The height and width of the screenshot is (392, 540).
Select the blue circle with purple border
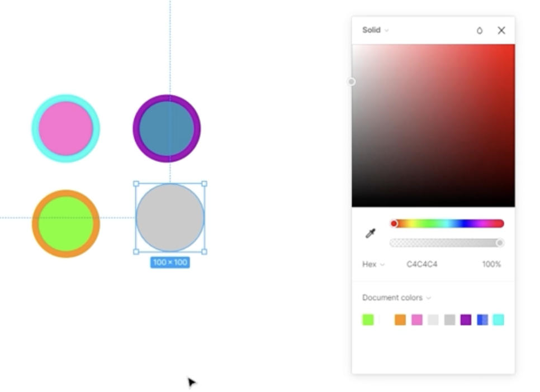click(167, 128)
